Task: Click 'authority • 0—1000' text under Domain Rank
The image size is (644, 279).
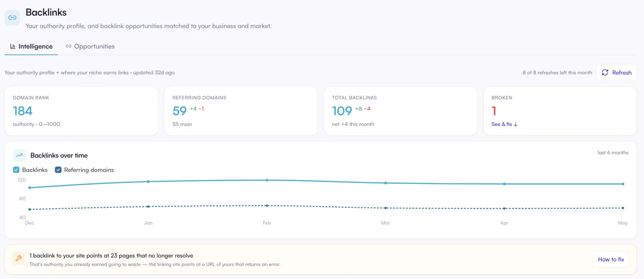Action: (36, 124)
